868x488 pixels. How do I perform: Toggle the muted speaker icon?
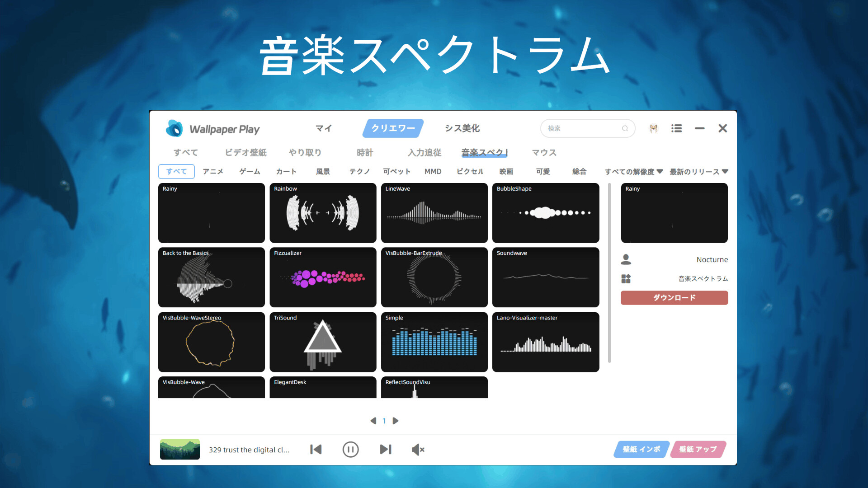point(418,449)
